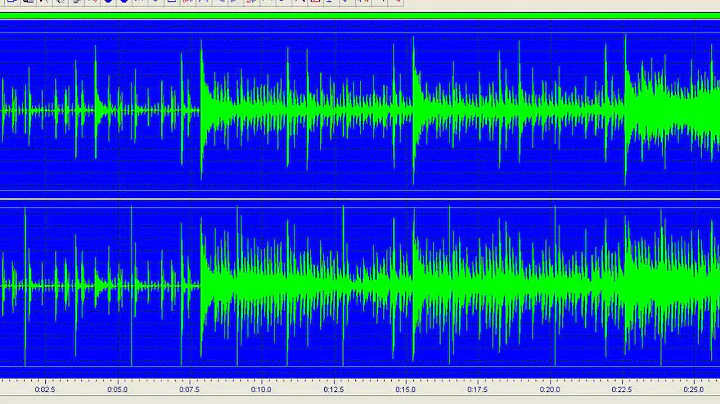
Task: Click the 0:02.5 mark on the time ruler
Action: click(45, 389)
